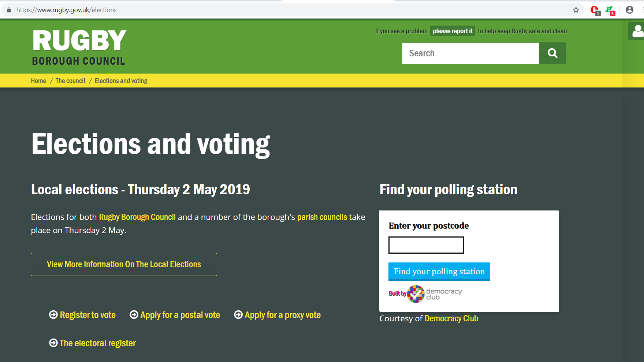
Task: Click the blue Find your polling station button
Action: [x=439, y=271]
